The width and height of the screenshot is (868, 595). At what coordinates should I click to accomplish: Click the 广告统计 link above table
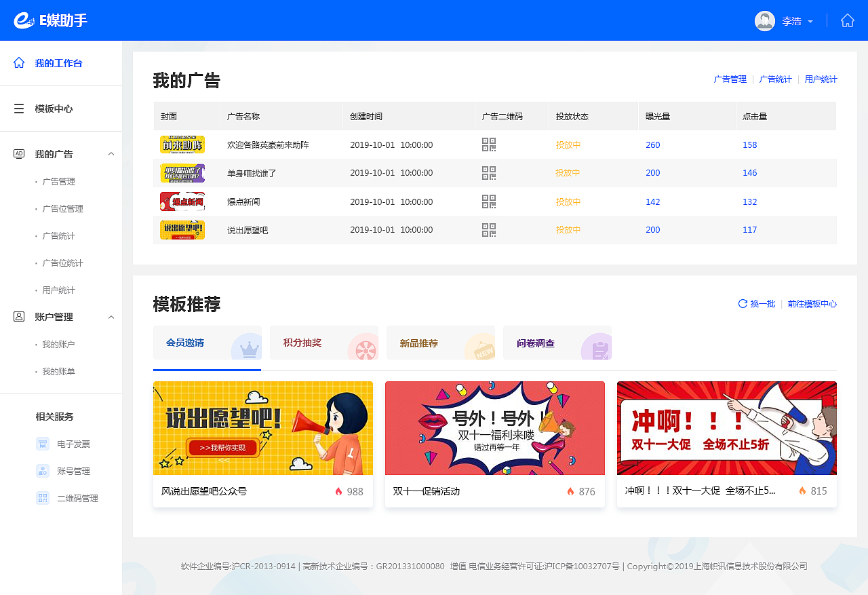click(x=776, y=79)
